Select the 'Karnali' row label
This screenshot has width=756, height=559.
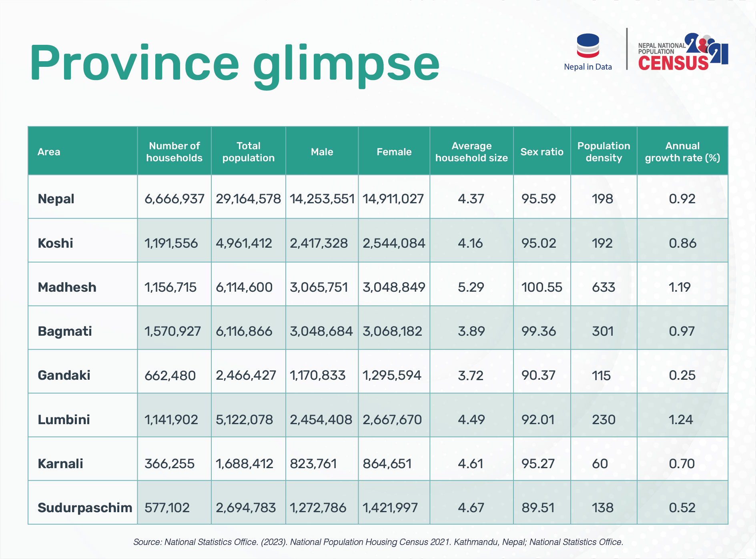pyautogui.click(x=60, y=464)
